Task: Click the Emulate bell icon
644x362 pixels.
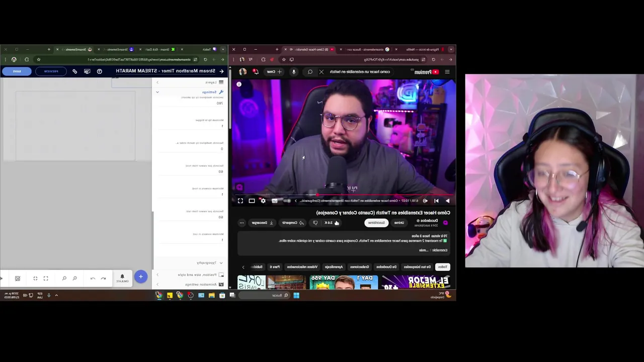Action: 122,278
